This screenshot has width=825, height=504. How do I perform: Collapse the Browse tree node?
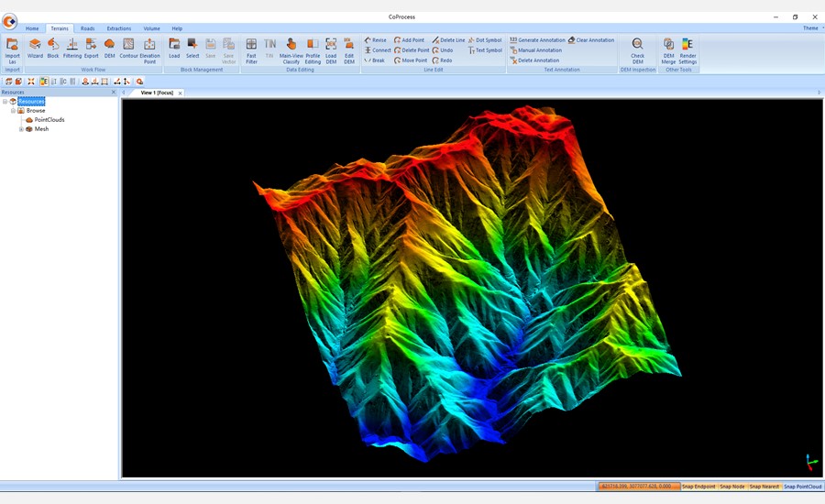[x=14, y=111]
